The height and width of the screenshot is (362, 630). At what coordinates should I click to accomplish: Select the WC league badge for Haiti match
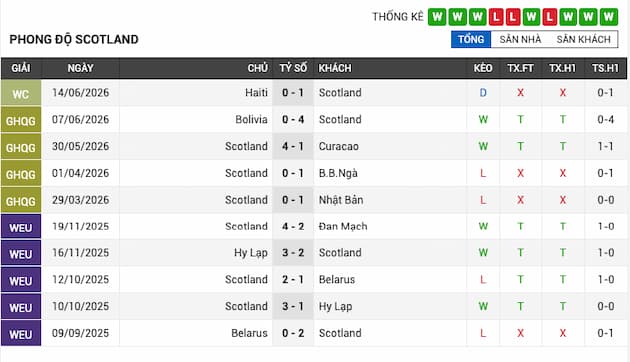[21, 94]
